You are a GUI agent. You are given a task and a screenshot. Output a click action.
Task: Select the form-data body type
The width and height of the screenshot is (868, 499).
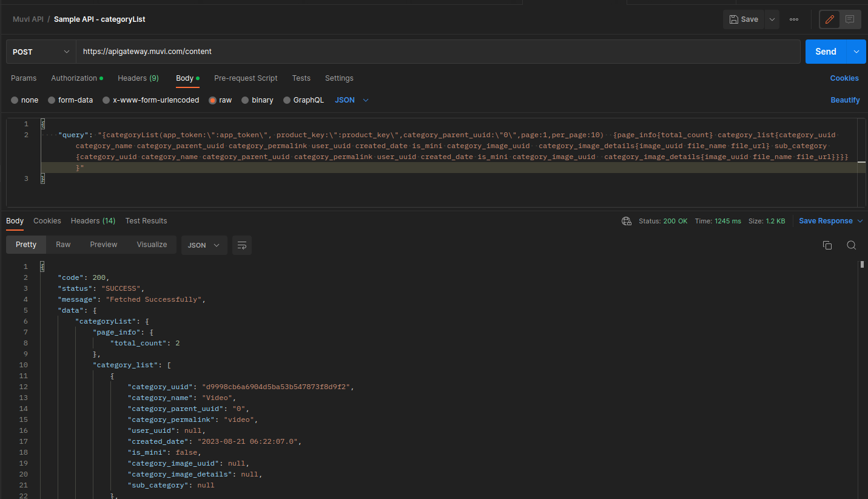coord(70,100)
